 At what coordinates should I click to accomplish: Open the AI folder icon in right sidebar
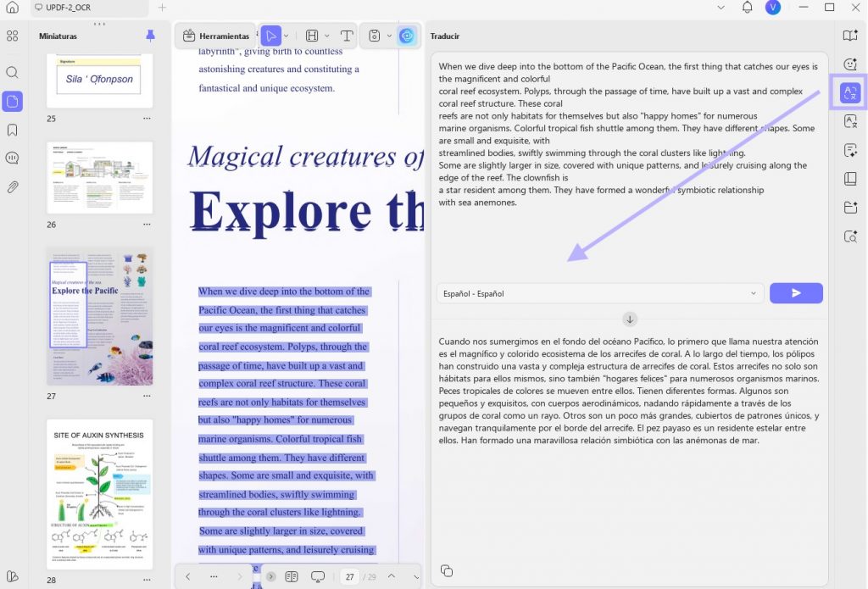coord(850,208)
